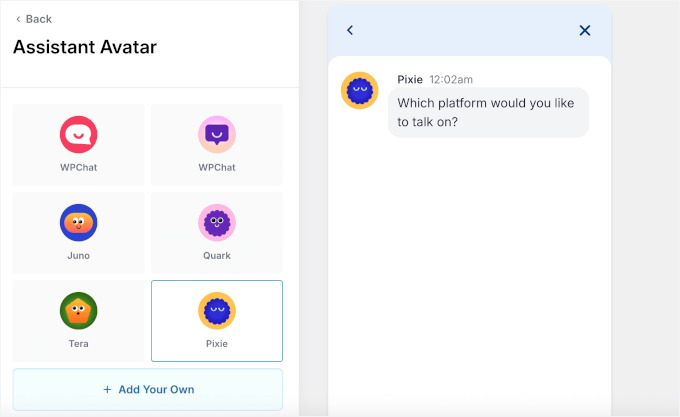Click the Juno label text
The width and height of the screenshot is (680, 417).
(78, 256)
